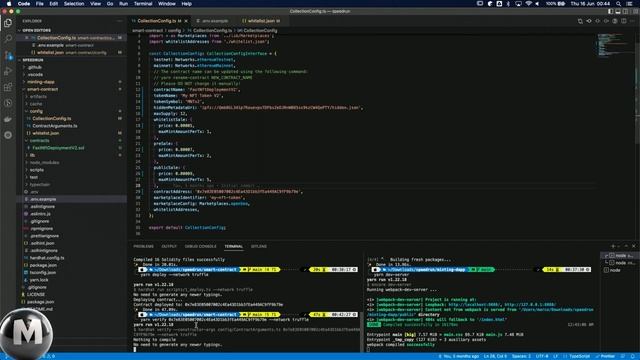
Task: Open the macOS Control Center icon
Action: coord(629,4)
